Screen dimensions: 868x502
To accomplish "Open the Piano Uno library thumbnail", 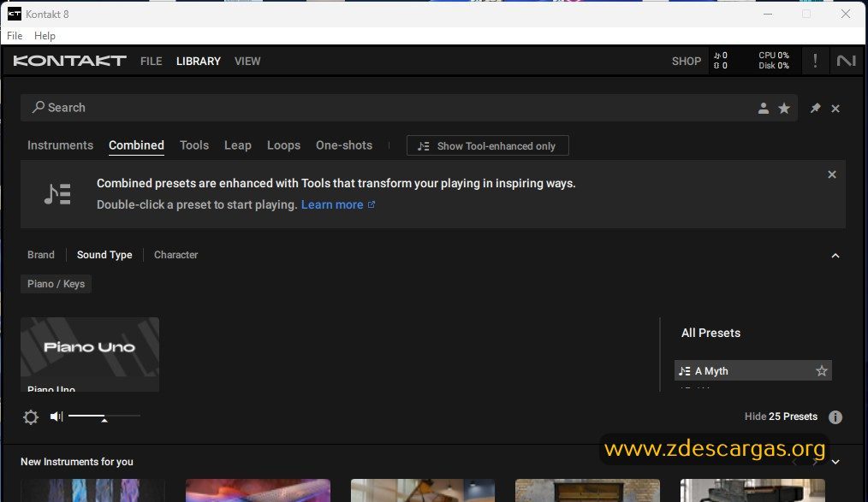I will pyautogui.click(x=90, y=354).
